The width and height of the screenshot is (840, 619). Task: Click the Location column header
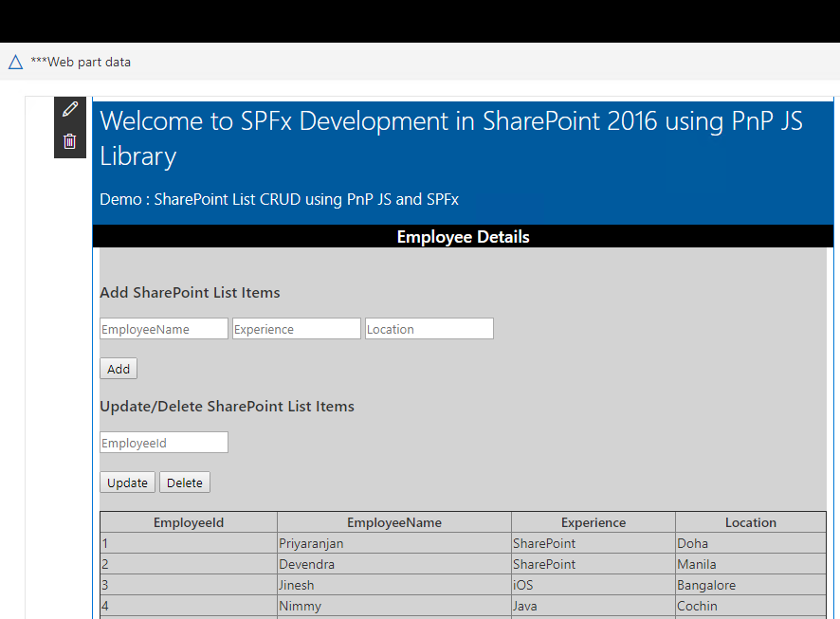(751, 522)
